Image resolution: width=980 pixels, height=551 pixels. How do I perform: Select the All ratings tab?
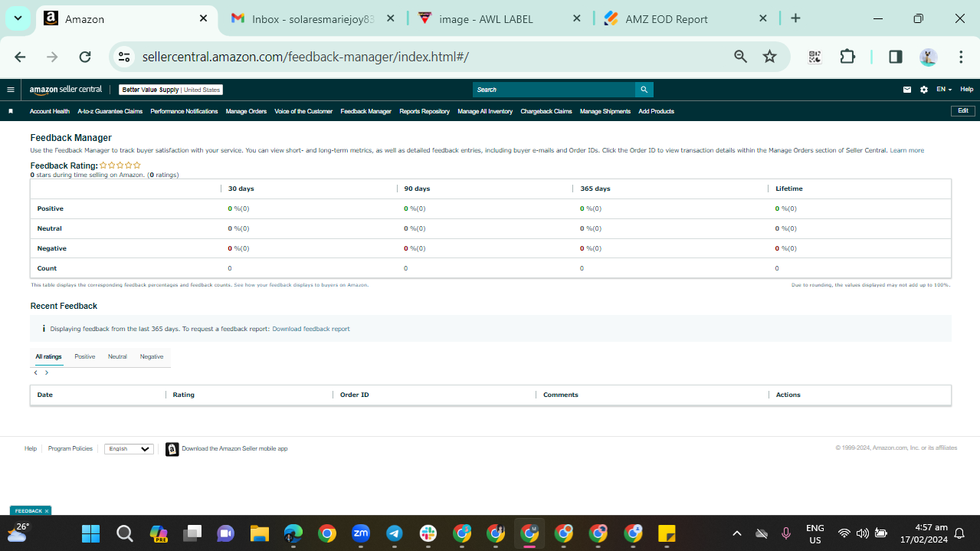(x=48, y=356)
